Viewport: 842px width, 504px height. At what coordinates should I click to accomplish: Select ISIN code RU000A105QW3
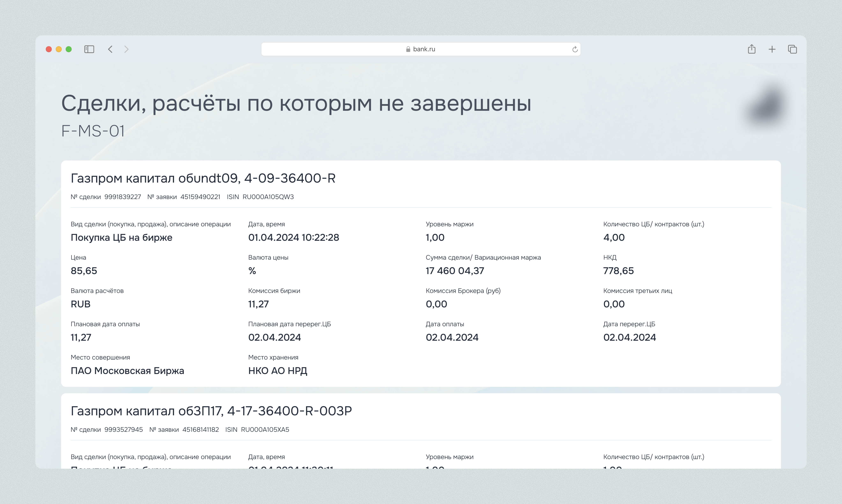[x=268, y=197]
